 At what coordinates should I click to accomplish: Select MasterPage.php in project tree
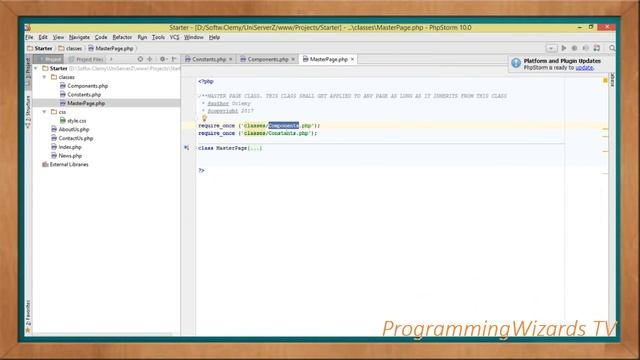86,103
